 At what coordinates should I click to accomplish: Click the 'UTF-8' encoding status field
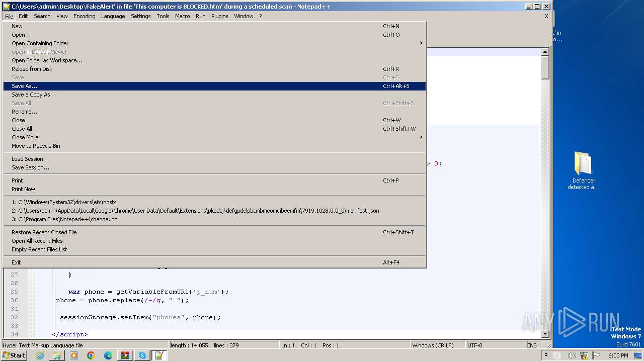(496, 345)
